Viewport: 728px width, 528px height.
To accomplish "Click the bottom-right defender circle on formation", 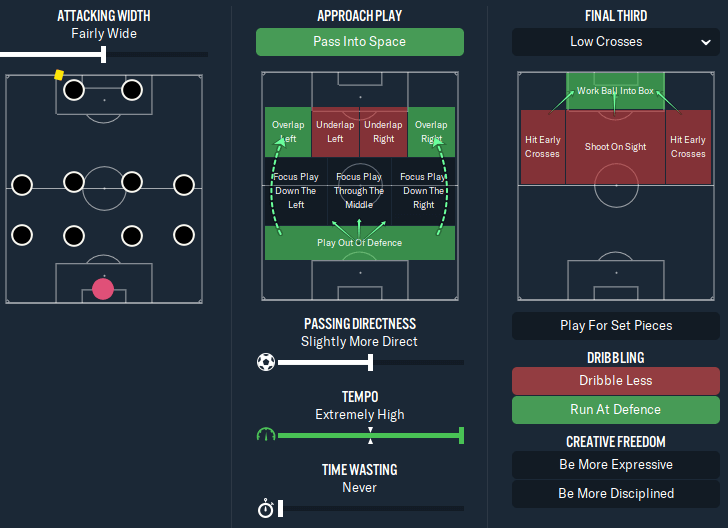I will point(184,235).
